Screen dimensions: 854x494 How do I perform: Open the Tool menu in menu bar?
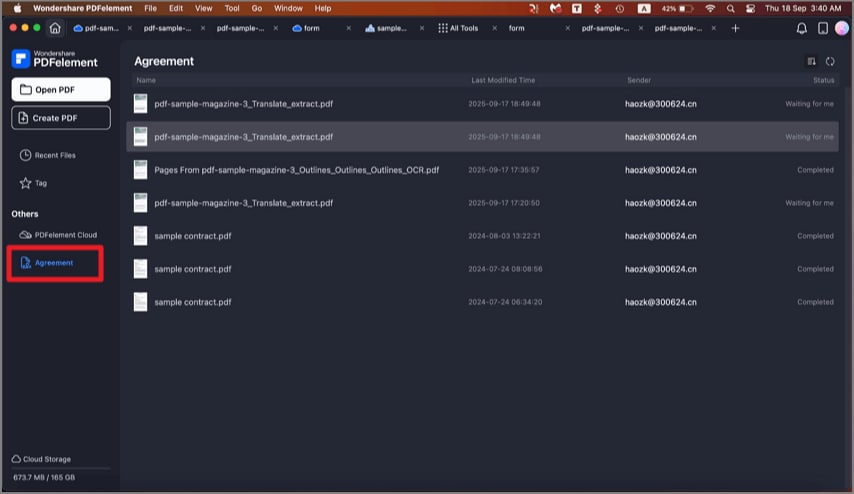tap(231, 8)
